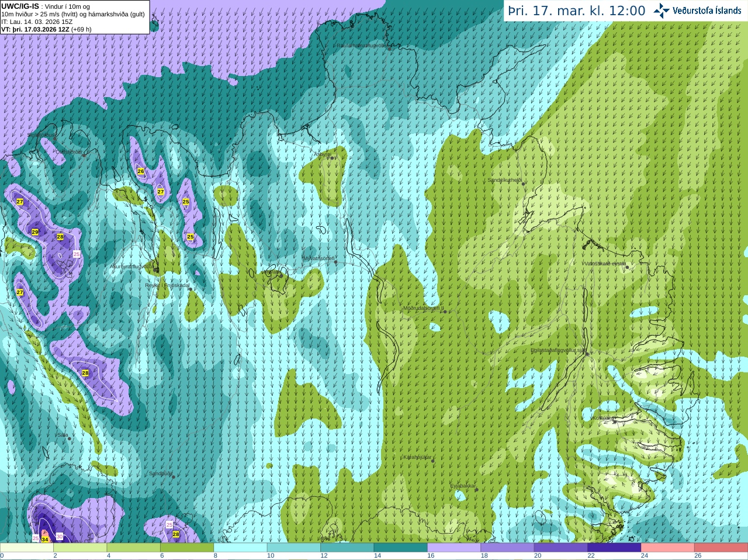This screenshot has height=560, width=748.
Task: Click the yellow 34 gust marker
Action: [x=45, y=539]
